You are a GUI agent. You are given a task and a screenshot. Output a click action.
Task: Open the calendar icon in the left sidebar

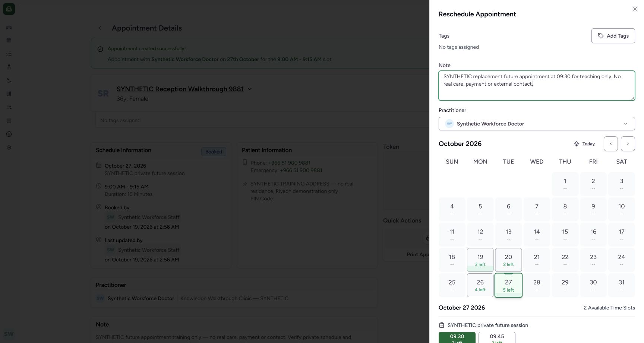pyautogui.click(x=9, y=40)
